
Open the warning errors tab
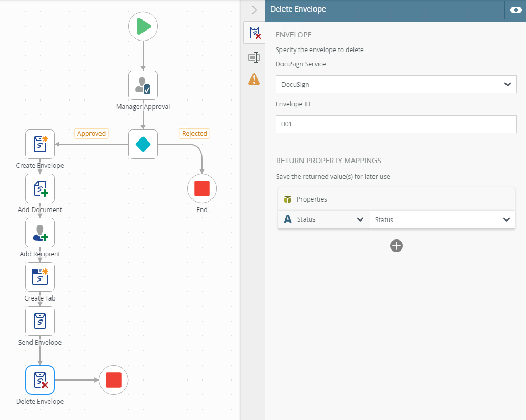point(255,79)
